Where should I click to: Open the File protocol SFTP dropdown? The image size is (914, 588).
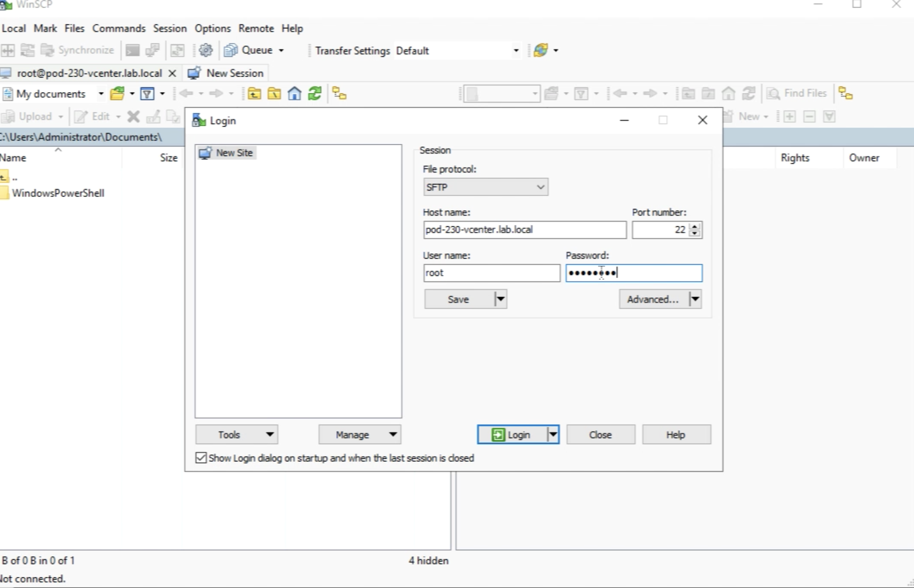pyautogui.click(x=485, y=187)
